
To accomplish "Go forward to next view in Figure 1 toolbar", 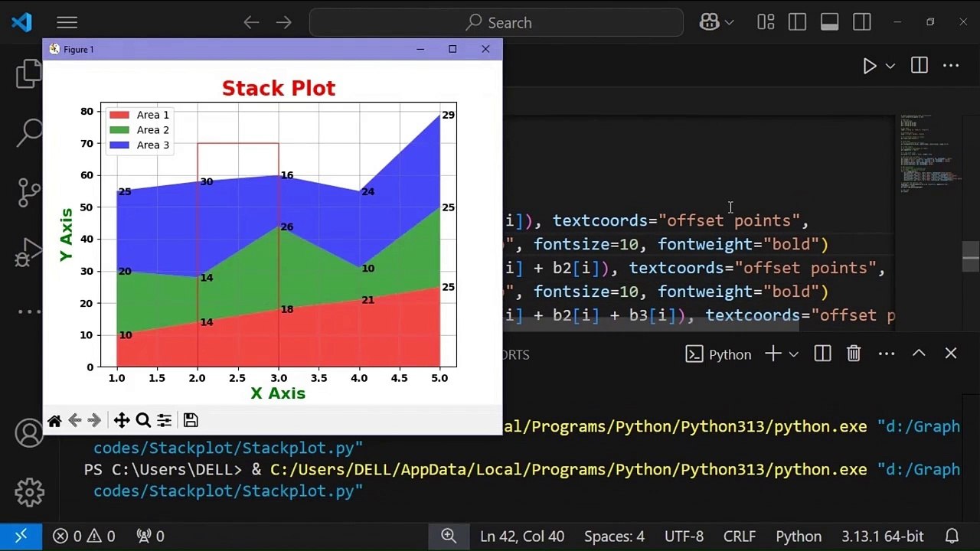I will [94, 420].
